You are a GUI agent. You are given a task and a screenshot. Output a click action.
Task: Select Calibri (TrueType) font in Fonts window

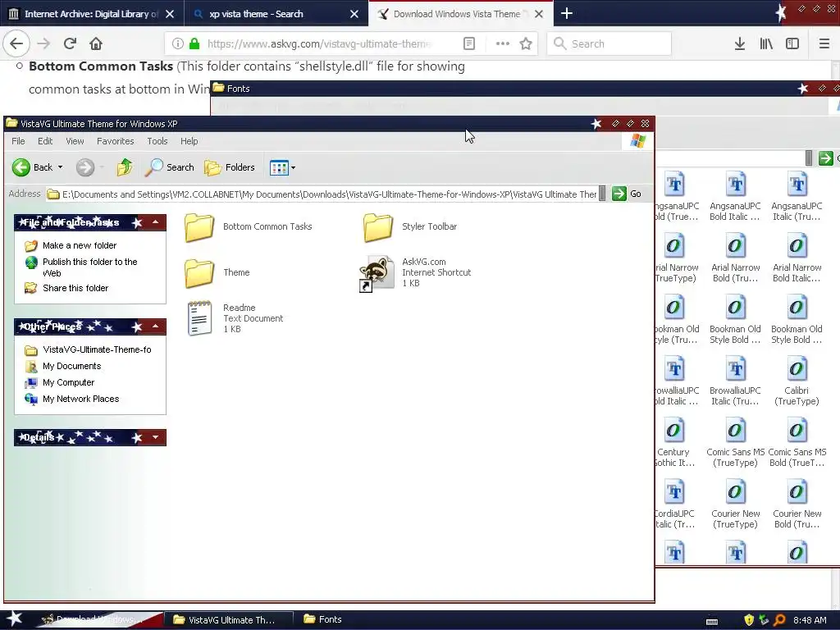pyautogui.click(x=797, y=381)
